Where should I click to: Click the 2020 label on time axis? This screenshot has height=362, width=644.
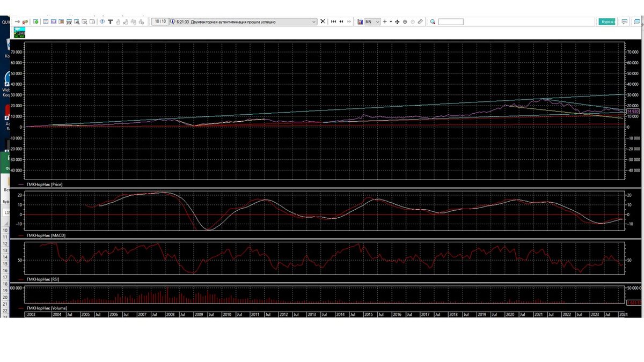[x=510, y=315]
